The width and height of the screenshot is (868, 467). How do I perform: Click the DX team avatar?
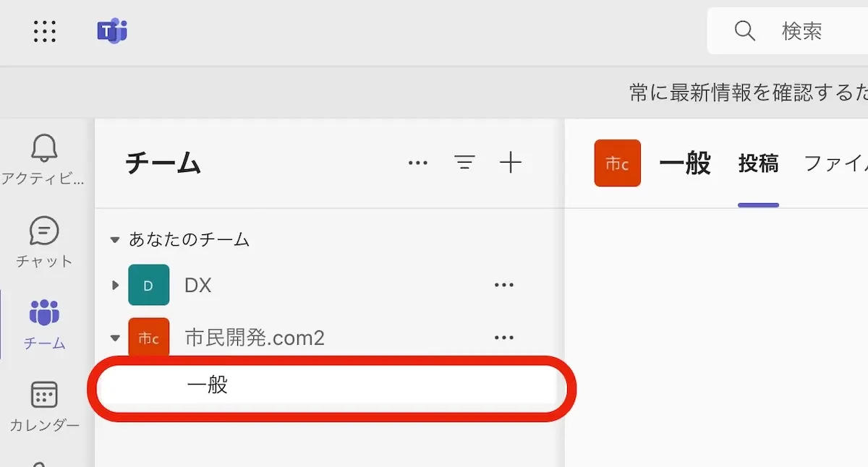(148, 285)
